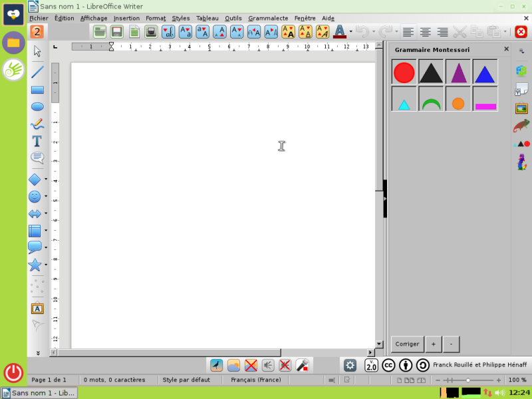Screen dimensions: 532x399
Task: Toggle underline yellow A button
Action: tap(305, 32)
